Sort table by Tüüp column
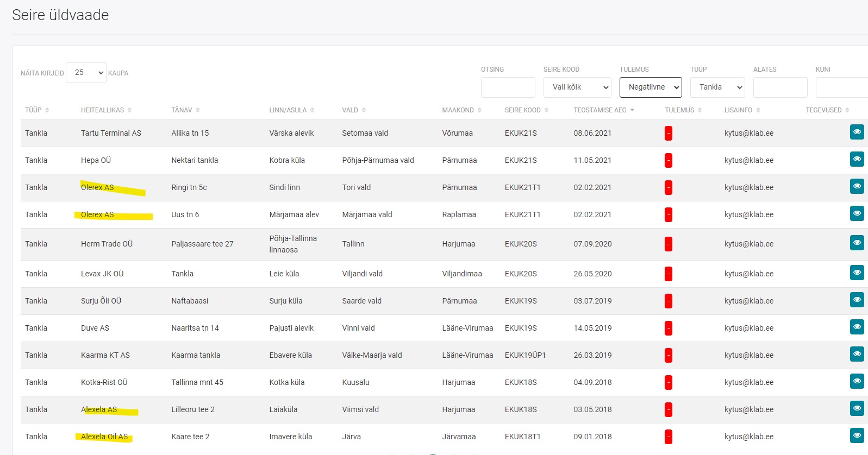The height and width of the screenshot is (455, 868). pyautogui.click(x=37, y=110)
